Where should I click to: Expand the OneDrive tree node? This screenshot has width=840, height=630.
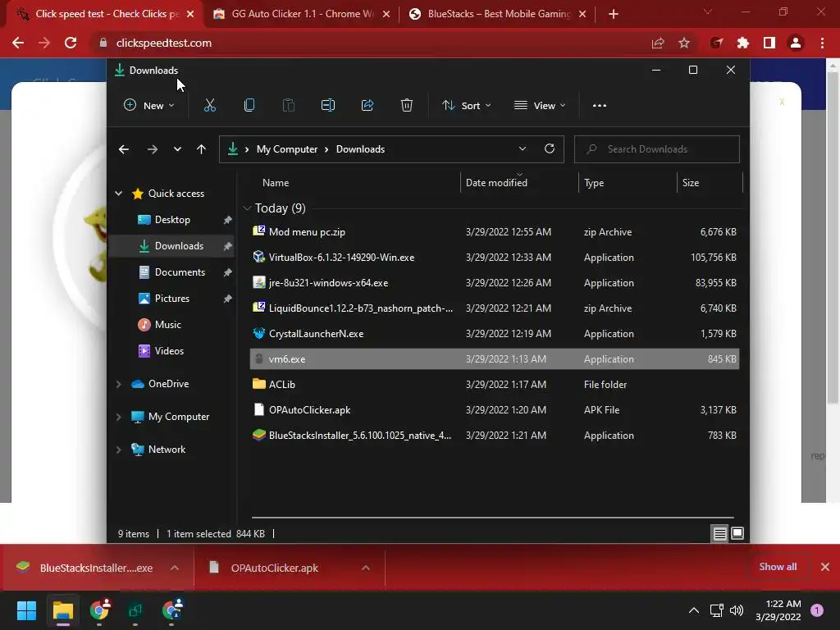118,384
